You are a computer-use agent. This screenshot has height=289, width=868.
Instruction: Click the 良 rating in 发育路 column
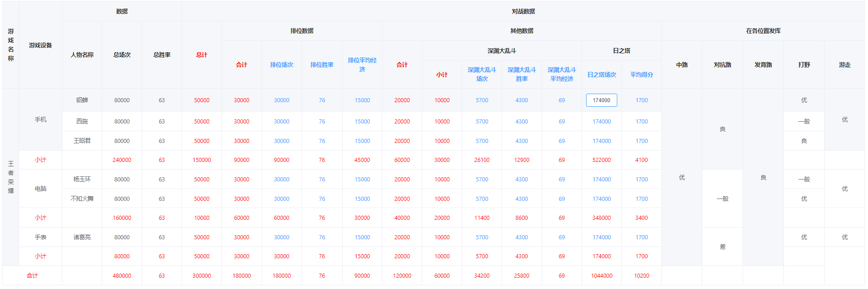[x=763, y=177]
